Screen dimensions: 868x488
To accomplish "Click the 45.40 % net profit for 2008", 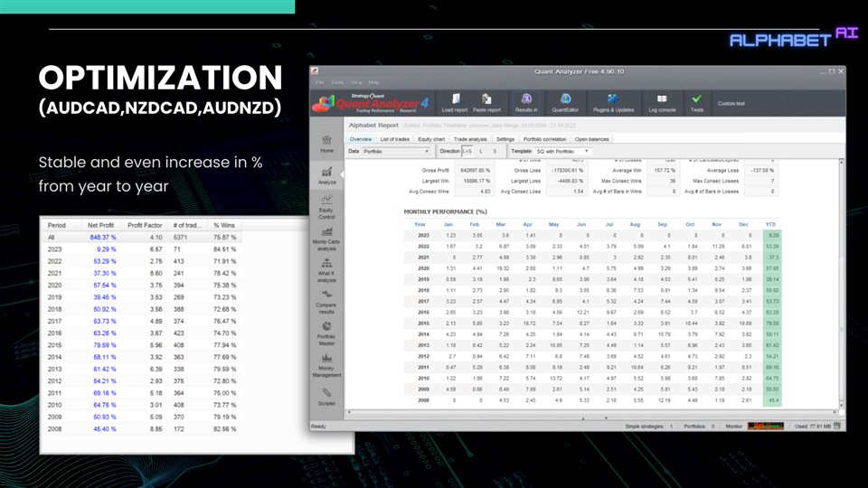I will coord(105,429).
